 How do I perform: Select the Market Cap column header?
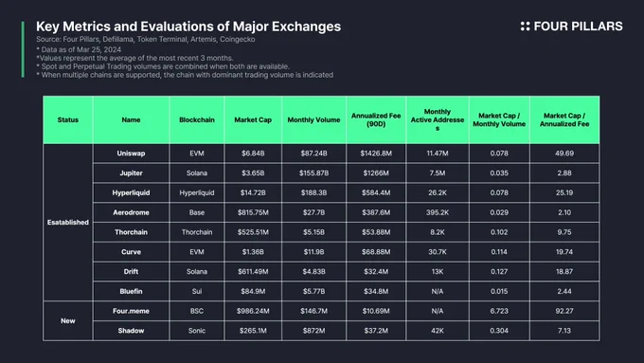pyautogui.click(x=253, y=120)
